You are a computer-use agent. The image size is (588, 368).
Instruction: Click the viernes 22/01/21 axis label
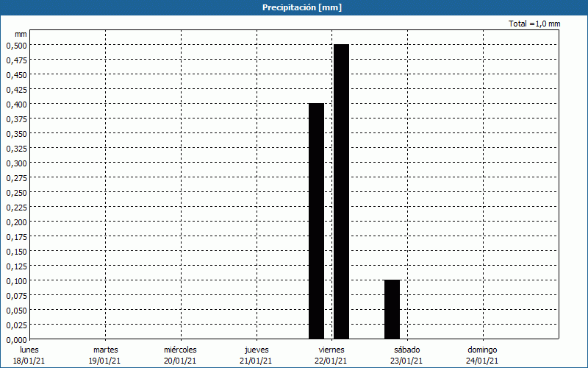tap(331, 355)
